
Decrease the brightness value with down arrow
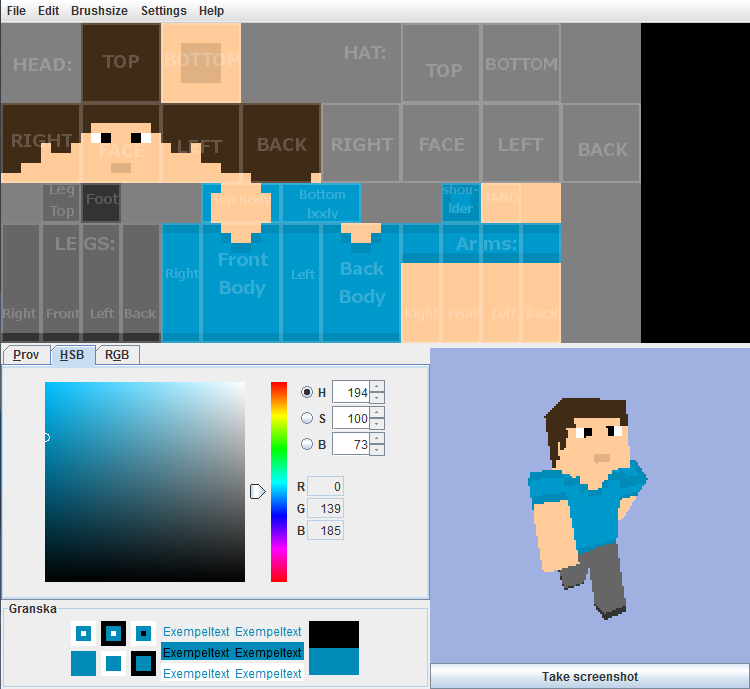[x=377, y=449]
